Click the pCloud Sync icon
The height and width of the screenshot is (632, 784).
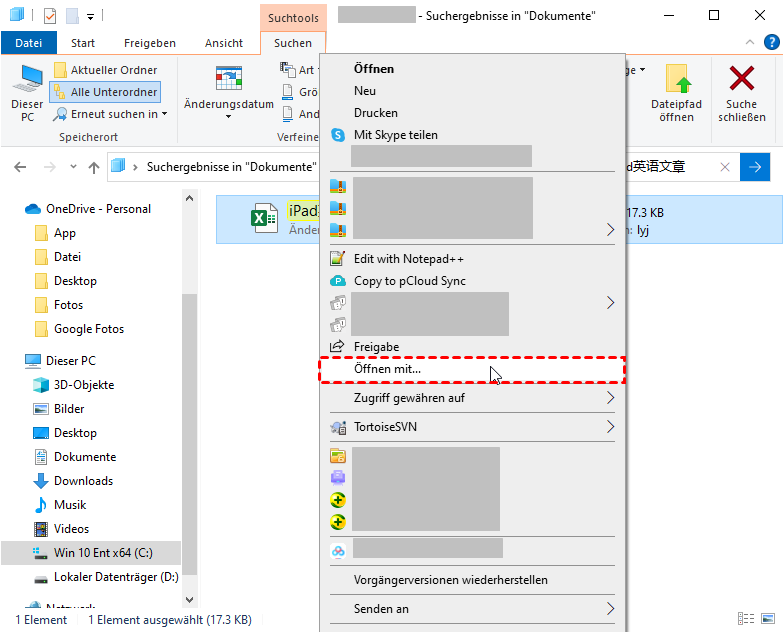pos(338,281)
